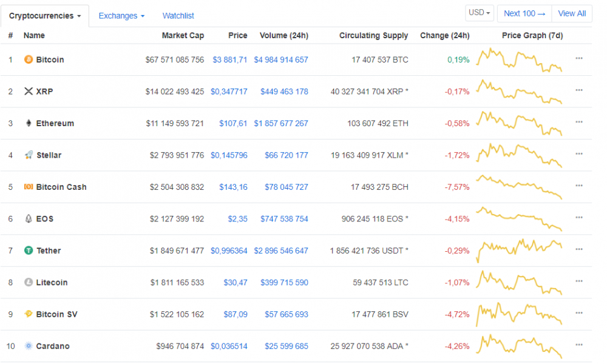Sort by the Change (24h) column header

pyautogui.click(x=445, y=36)
